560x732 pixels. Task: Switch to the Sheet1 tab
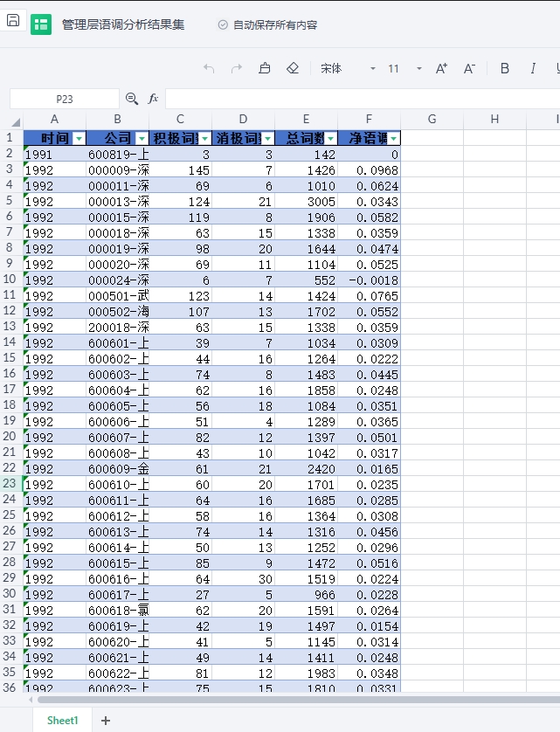pos(62,720)
